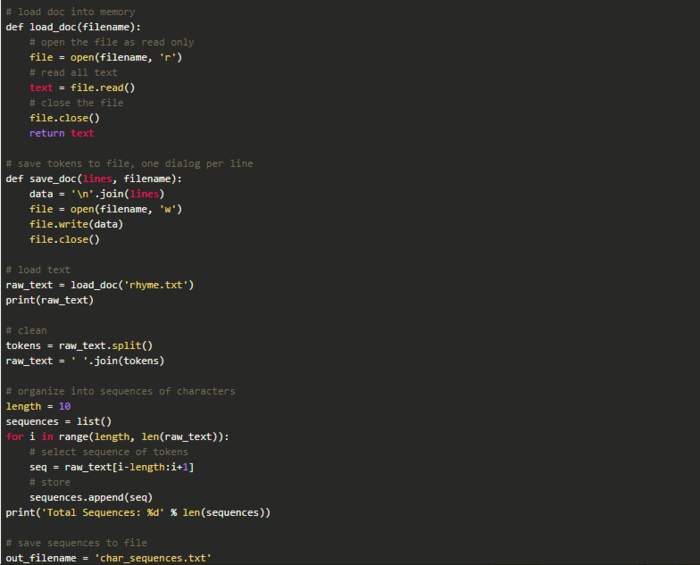Click the comment '# save sequences to file'
Image resolution: width=700 pixels, height=565 pixels.
pos(76,543)
